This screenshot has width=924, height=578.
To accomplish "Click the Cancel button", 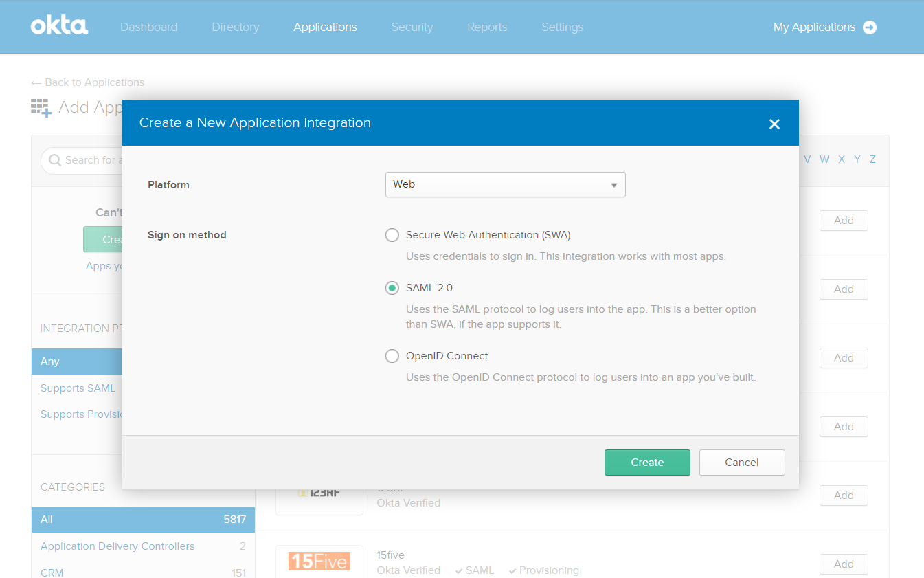I will tap(742, 463).
